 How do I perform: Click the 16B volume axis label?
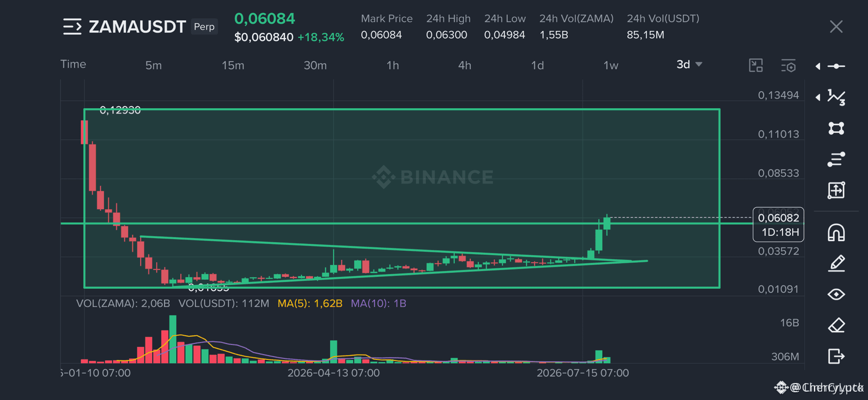click(x=790, y=323)
